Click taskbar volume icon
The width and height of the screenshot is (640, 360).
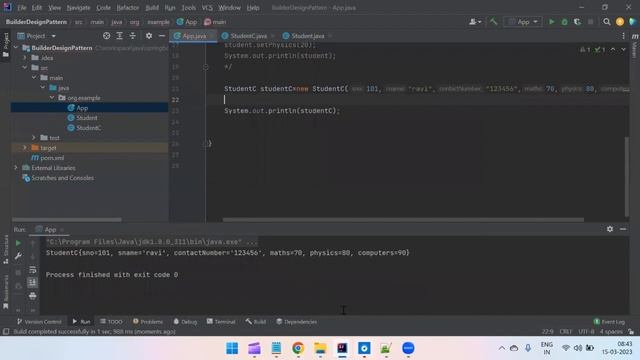point(578,348)
